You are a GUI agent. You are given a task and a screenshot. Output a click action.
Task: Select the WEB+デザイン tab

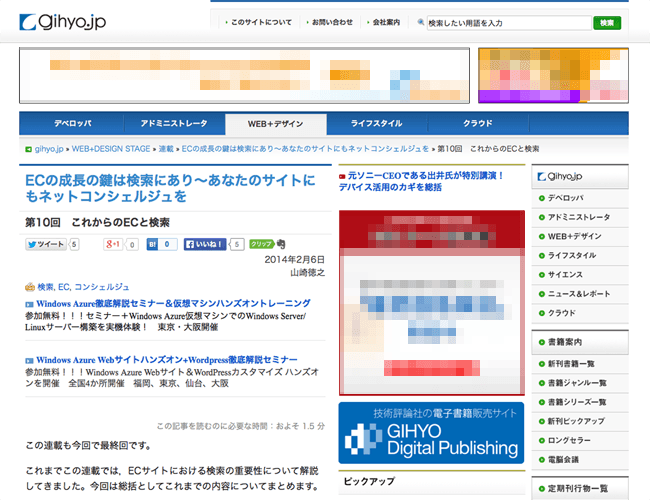[276, 124]
